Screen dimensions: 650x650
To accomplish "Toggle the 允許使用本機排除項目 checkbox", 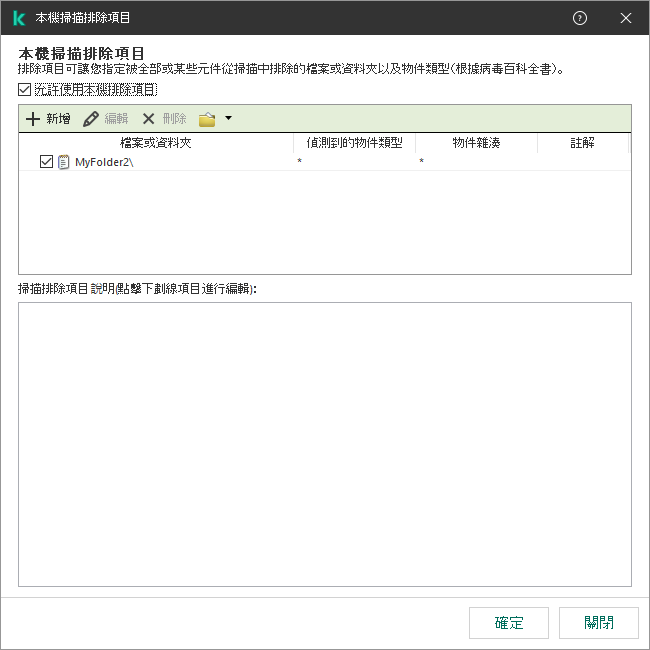I will pyautogui.click(x=25, y=90).
